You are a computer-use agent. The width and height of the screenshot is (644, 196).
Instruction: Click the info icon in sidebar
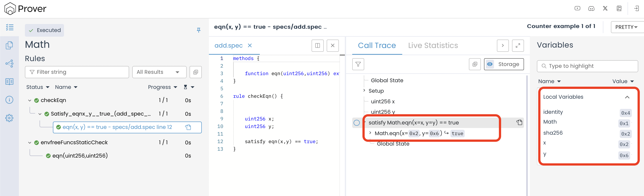(x=9, y=100)
